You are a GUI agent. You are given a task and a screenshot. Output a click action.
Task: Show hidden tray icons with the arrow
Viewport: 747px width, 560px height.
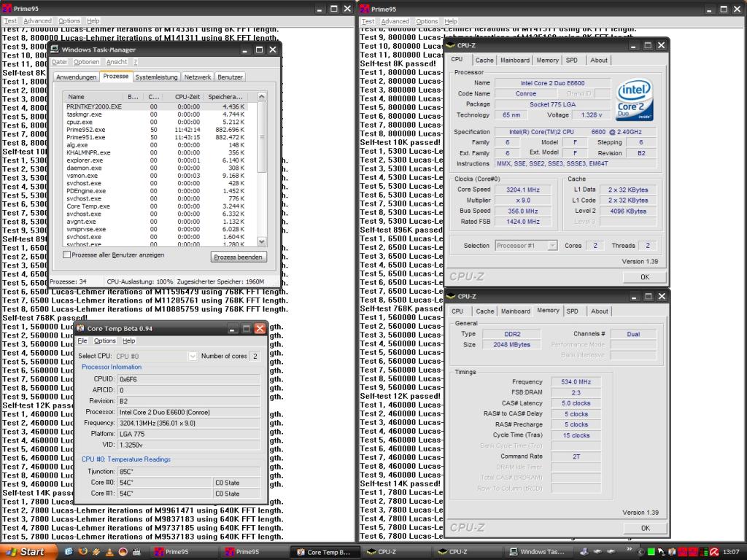click(640, 552)
